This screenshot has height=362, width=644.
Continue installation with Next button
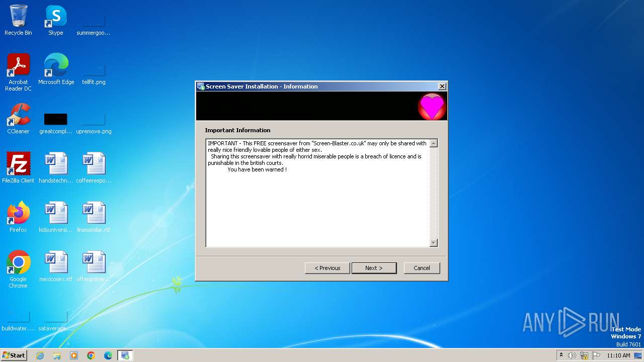click(x=374, y=268)
